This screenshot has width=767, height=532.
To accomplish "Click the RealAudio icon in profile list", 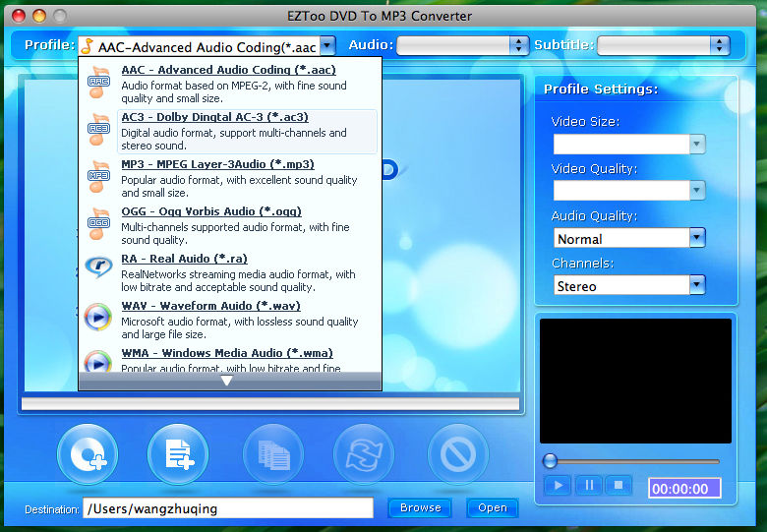I will coord(98,266).
